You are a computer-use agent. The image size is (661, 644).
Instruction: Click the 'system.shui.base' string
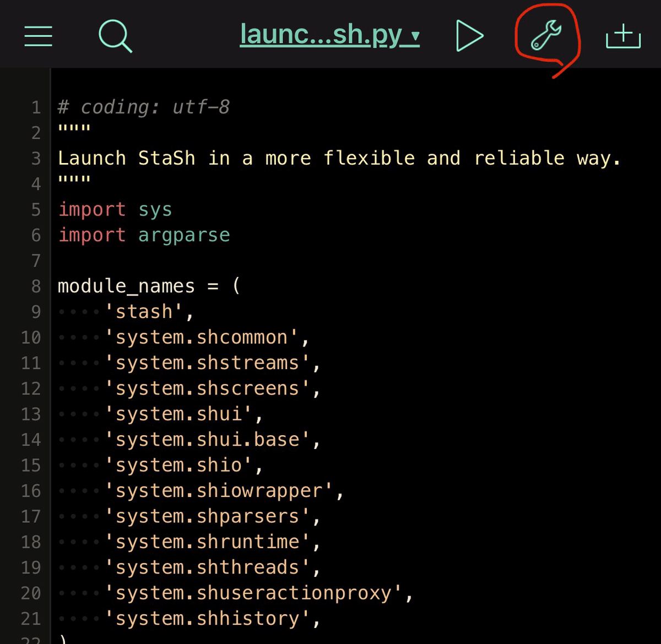click(207, 440)
